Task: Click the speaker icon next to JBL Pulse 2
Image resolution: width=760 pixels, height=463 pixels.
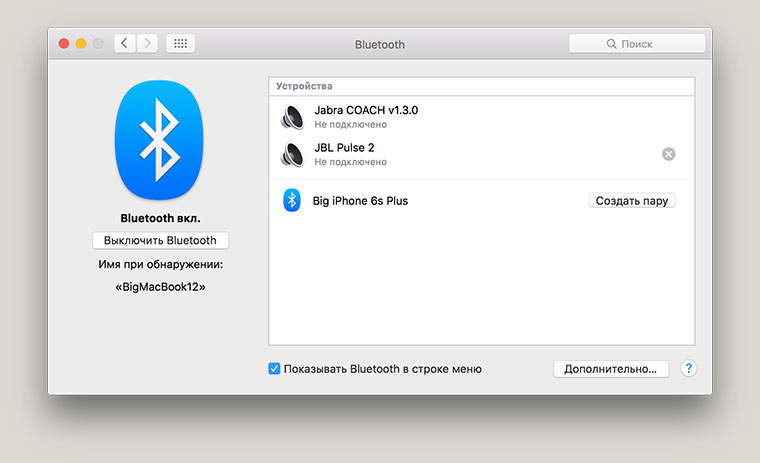Action: pyautogui.click(x=292, y=154)
